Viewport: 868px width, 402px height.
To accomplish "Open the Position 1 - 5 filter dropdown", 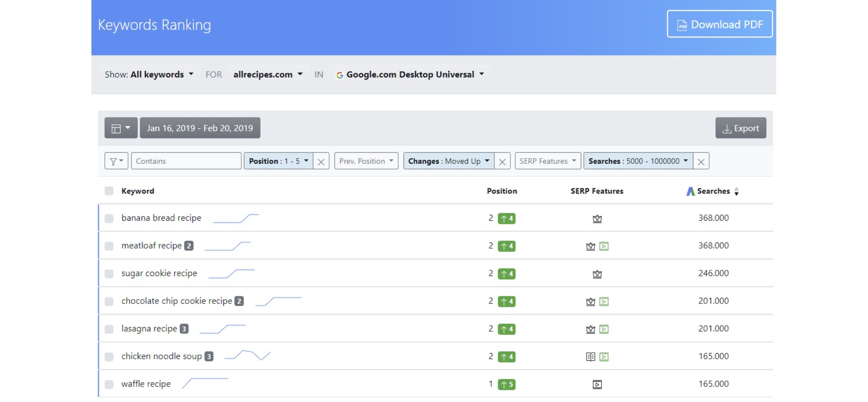I will [278, 161].
